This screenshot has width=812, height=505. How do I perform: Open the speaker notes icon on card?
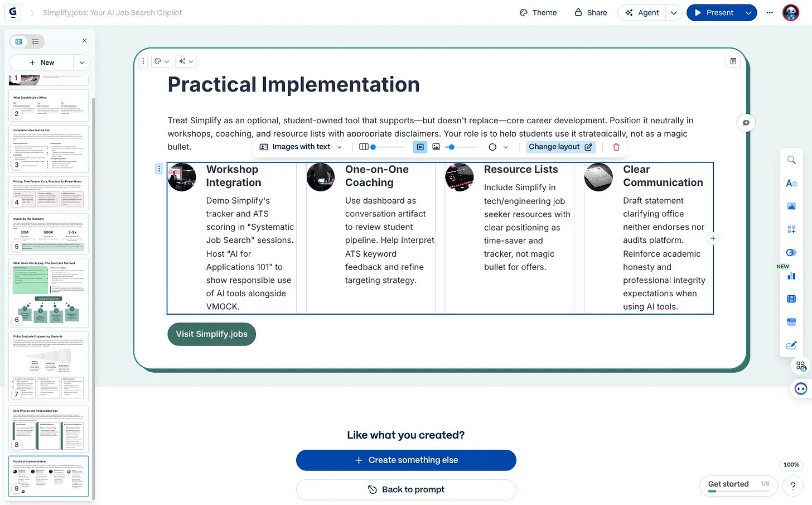[733, 61]
